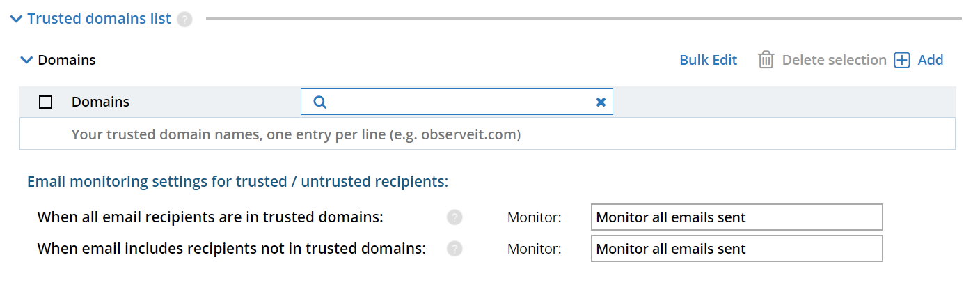Click the magnifier icon in the search box
Screen dimensions: 980x294
319,102
